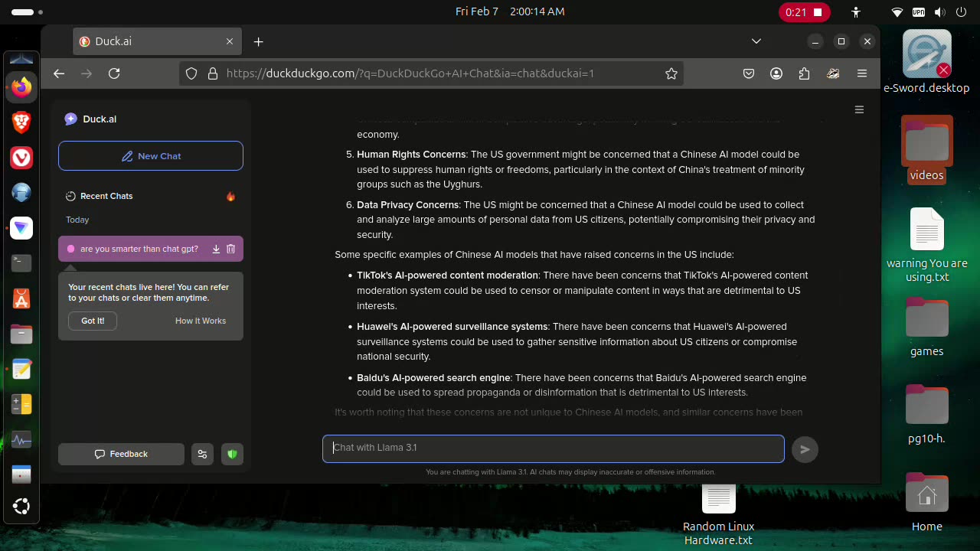
Task: Open tracking protection shield in address bar
Action: (191, 73)
